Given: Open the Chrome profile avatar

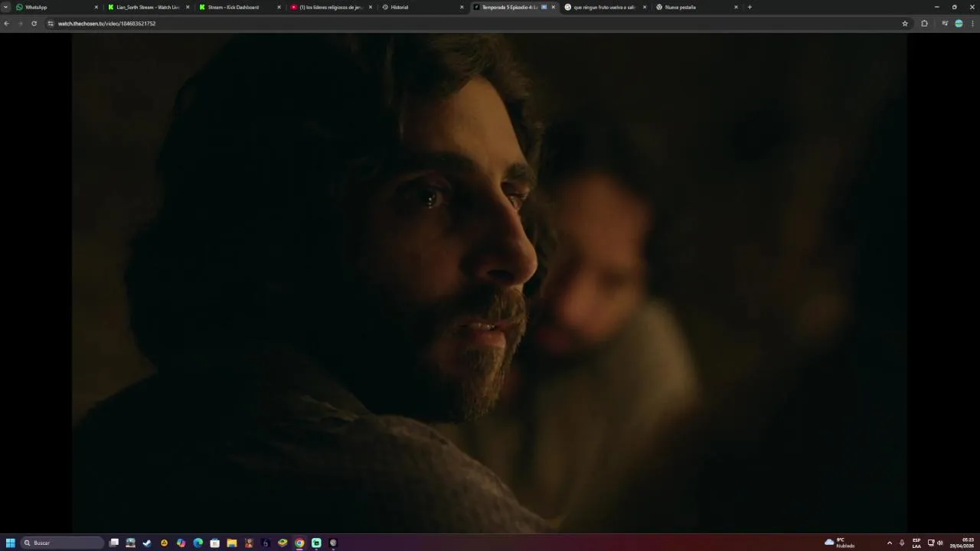Looking at the screenshot, I should [x=959, y=24].
